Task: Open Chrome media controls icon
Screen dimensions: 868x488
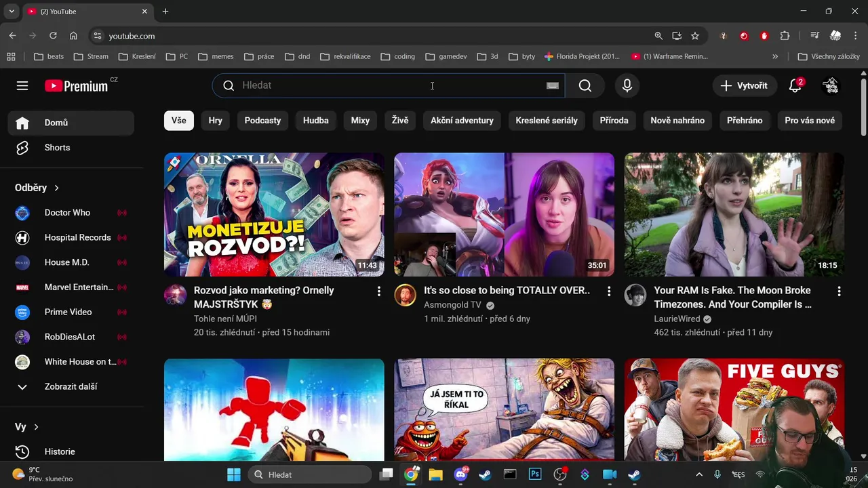Action: (815, 36)
